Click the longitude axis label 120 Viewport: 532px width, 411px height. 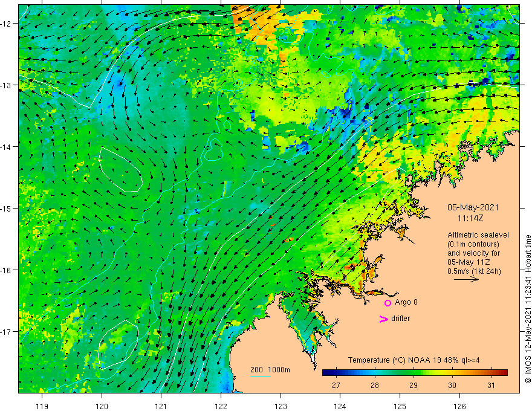click(x=102, y=406)
